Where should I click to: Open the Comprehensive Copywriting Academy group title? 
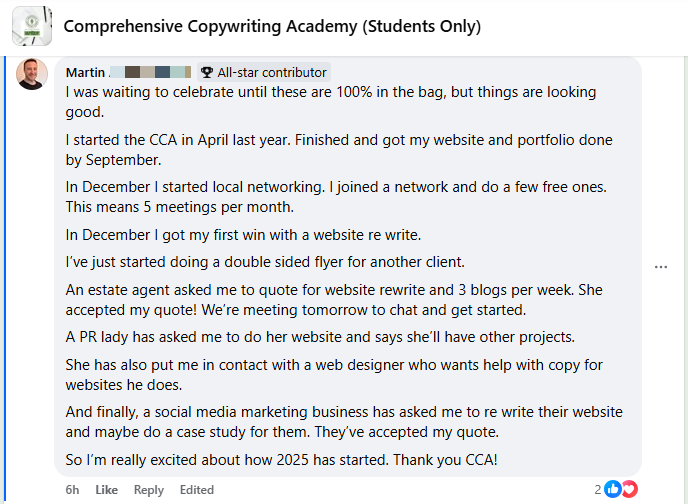click(x=272, y=26)
